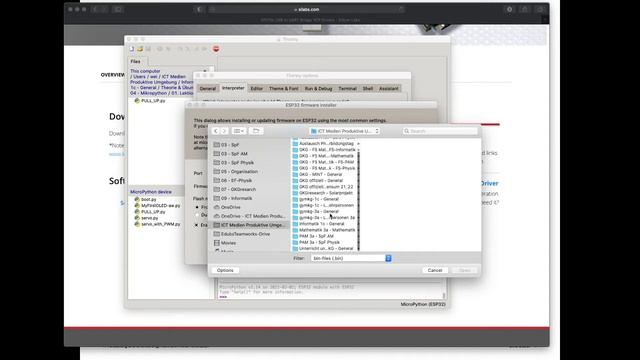Switch to Run & Debug tab
Screen dimensions: 640x360
click(318, 89)
